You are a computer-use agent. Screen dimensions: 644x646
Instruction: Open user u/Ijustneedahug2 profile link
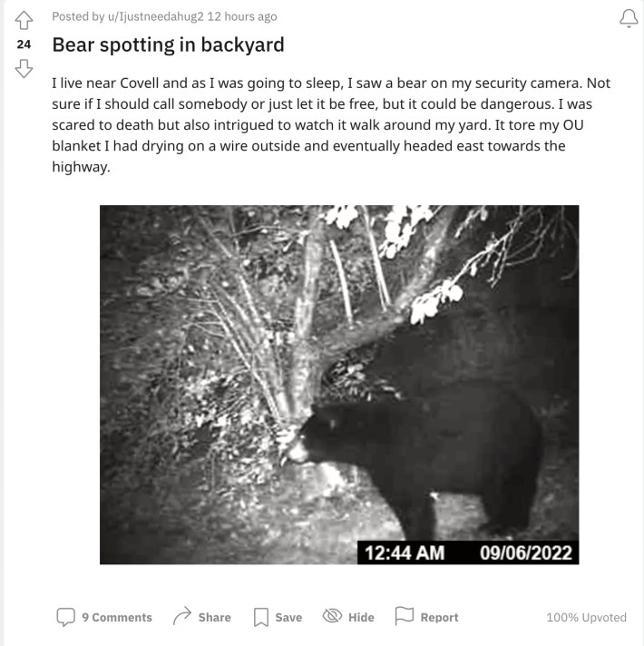pyautogui.click(x=156, y=16)
